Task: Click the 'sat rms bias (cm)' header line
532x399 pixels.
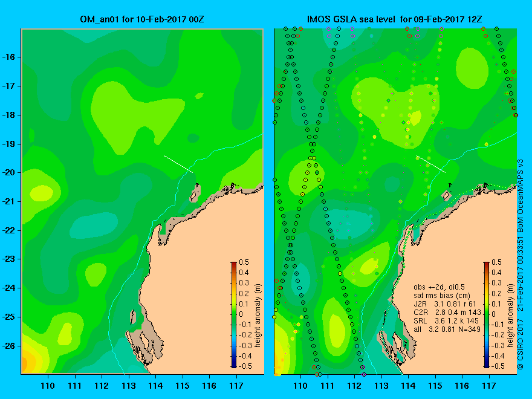Action: pos(442,296)
